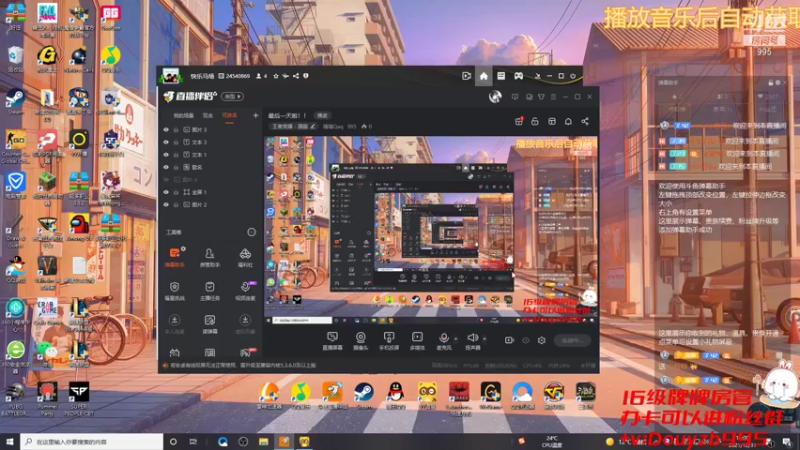Show the dimmed 图片 4 layer
The image size is (800, 450).
tap(166, 180)
